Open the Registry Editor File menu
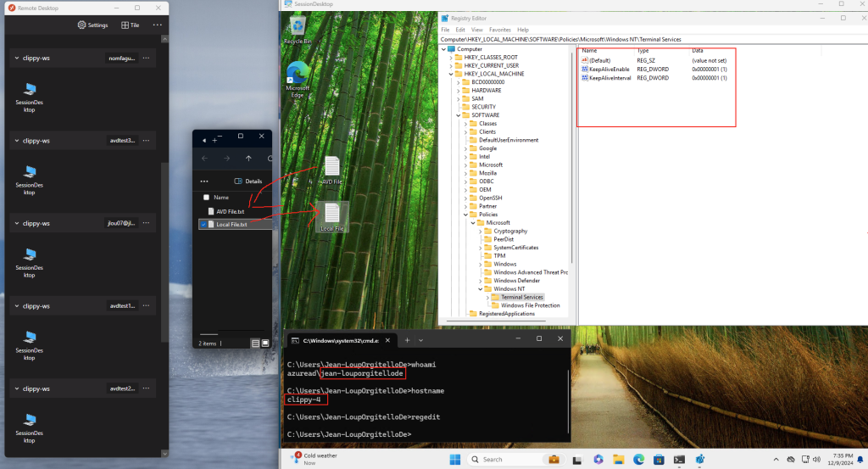This screenshot has width=868, height=469. [446, 30]
